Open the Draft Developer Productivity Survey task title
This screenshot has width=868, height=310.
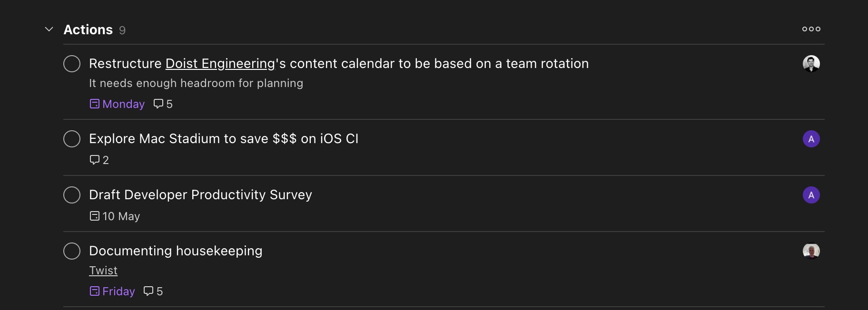pyautogui.click(x=200, y=195)
